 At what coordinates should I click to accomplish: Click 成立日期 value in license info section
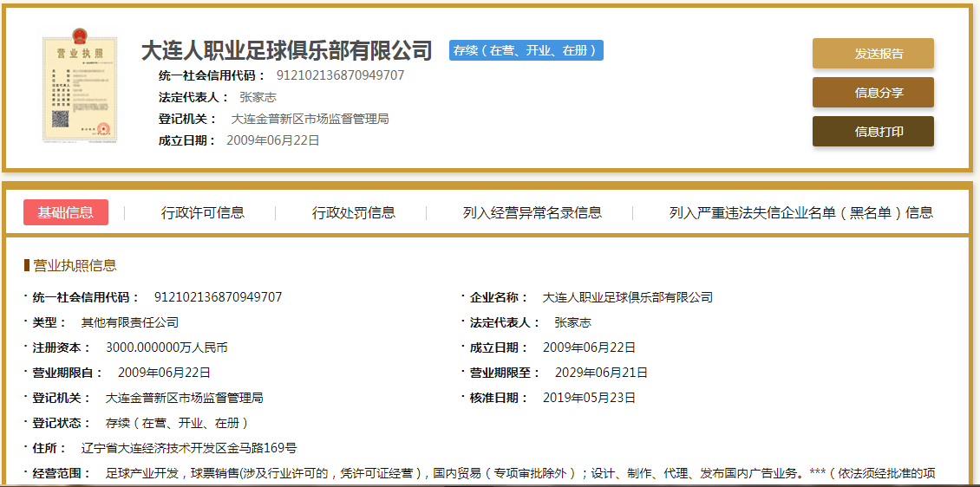590,347
